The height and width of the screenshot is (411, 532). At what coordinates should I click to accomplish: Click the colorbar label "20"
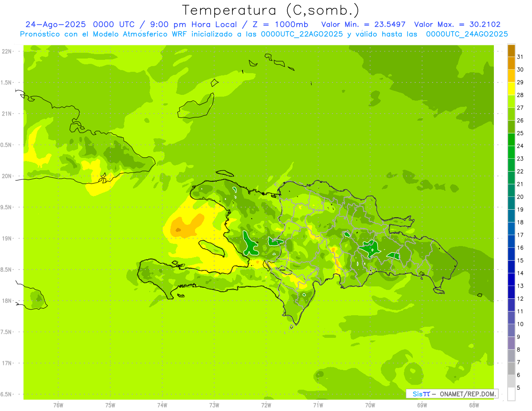(520, 197)
